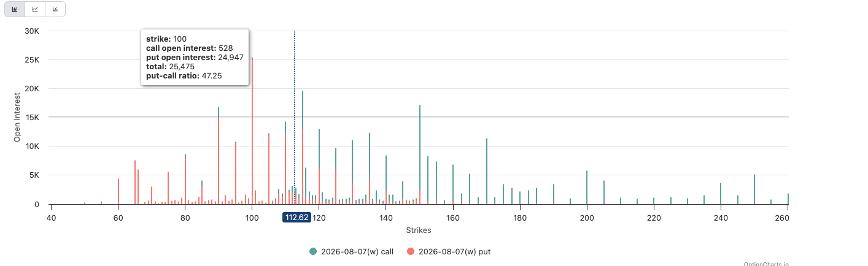Open the OptionCharts.io credit link
868x266 pixels.
[x=766, y=263]
